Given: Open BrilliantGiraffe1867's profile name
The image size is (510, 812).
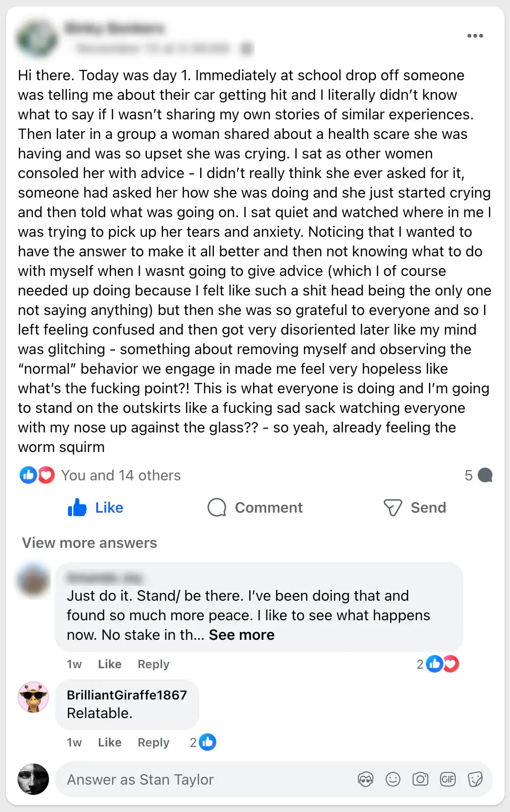Looking at the screenshot, I should click(x=127, y=695).
